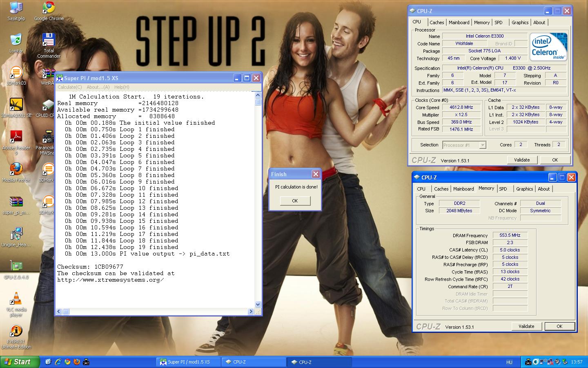Switch to Mainboard tab in lower CPU-Z
This screenshot has width=588, height=368.
tap(463, 189)
